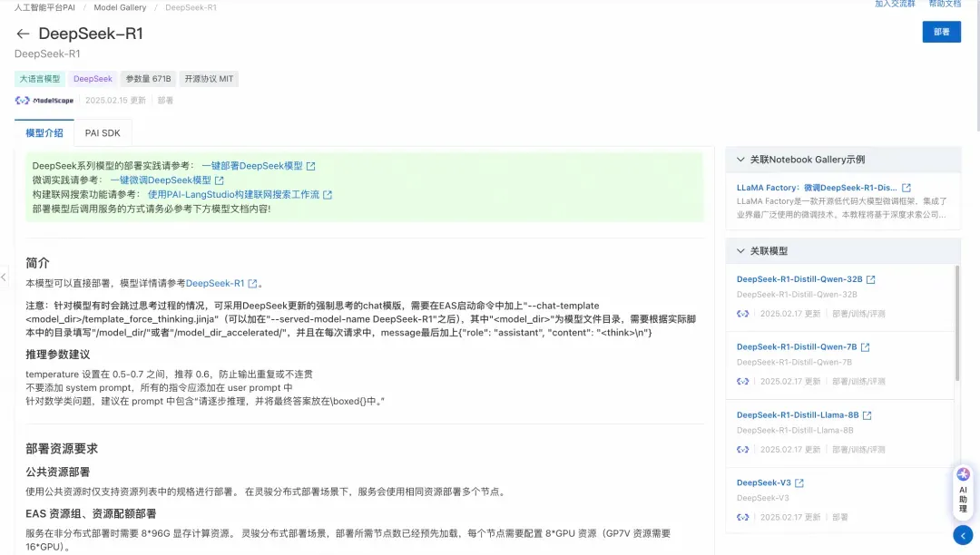Click the blue 部署 button
The height and width of the screenshot is (555, 980).
(x=941, y=32)
